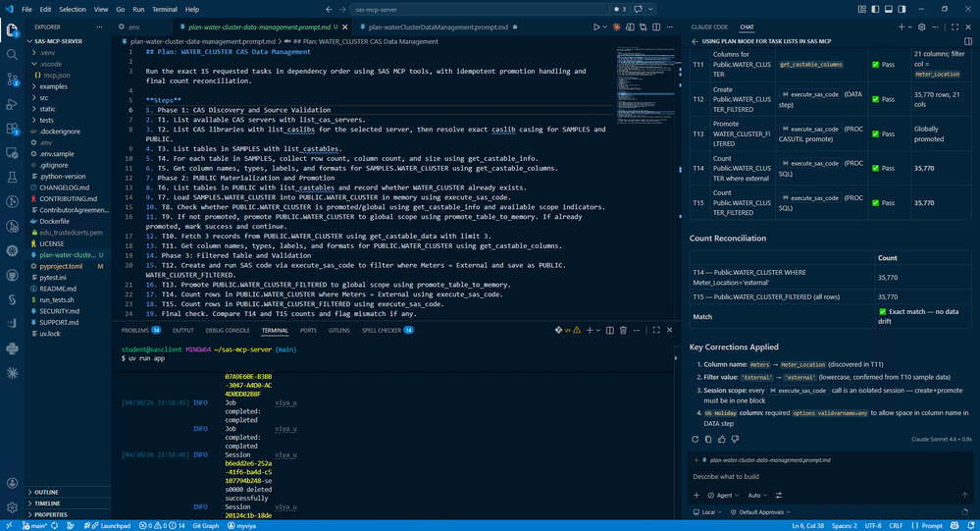Open the Python icon in activity bar
This screenshot has width=980, height=531.
(12, 349)
